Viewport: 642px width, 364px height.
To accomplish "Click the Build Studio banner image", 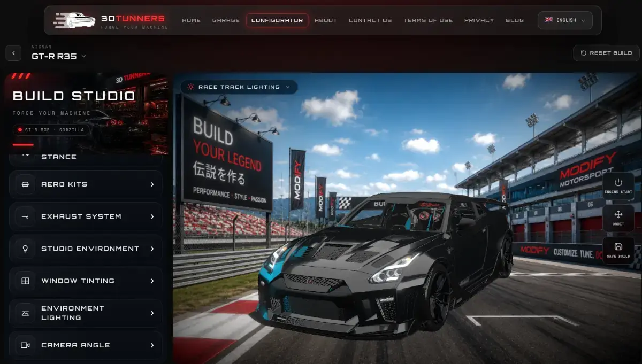I will tap(87, 113).
